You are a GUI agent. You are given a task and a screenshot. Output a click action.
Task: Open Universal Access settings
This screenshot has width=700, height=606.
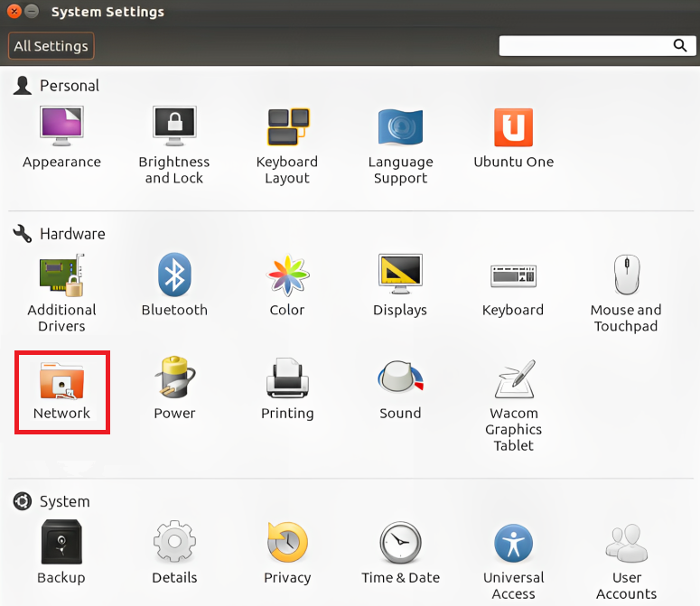click(x=513, y=561)
